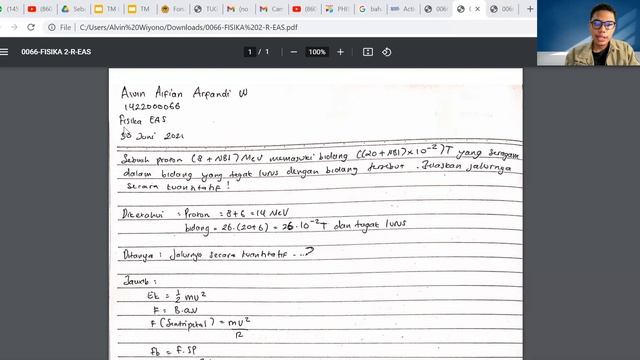
Task: Switch to the '(14)' tab
Action: (11, 9)
